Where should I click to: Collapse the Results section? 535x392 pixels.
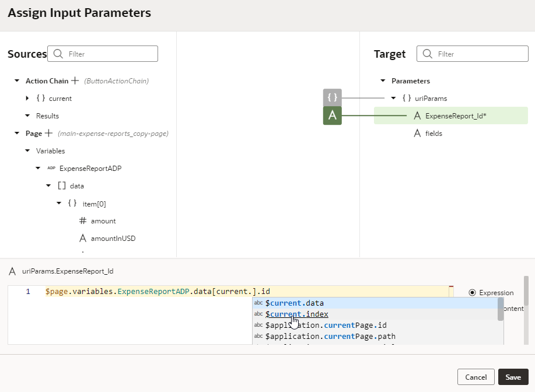click(x=27, y=116)
